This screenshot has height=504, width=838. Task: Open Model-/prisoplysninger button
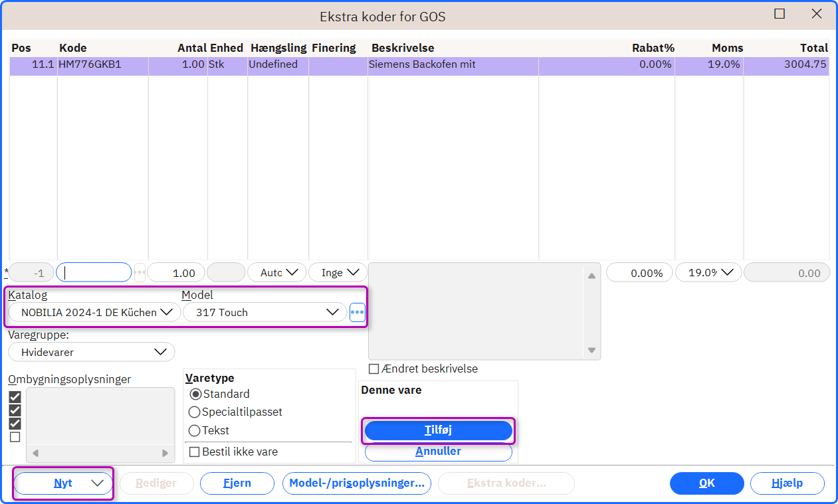point(357,483)
